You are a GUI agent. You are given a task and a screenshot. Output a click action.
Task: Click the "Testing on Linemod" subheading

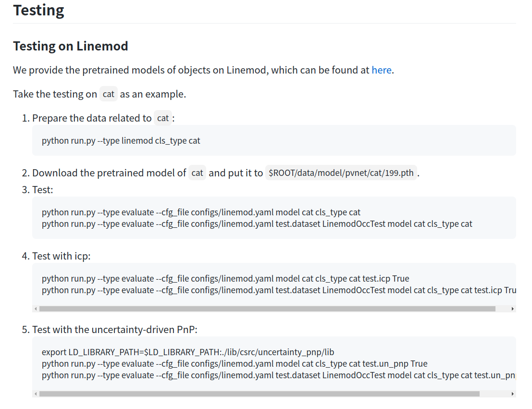pos(71,46)
